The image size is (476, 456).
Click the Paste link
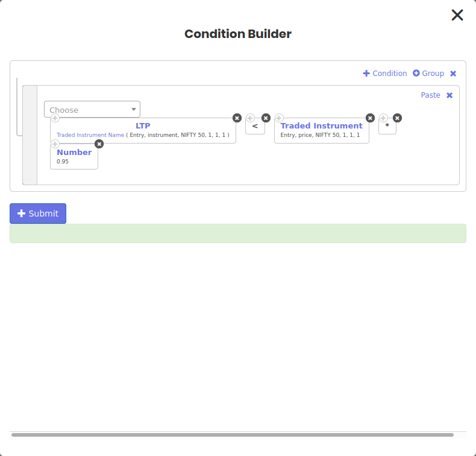[430, 95]
